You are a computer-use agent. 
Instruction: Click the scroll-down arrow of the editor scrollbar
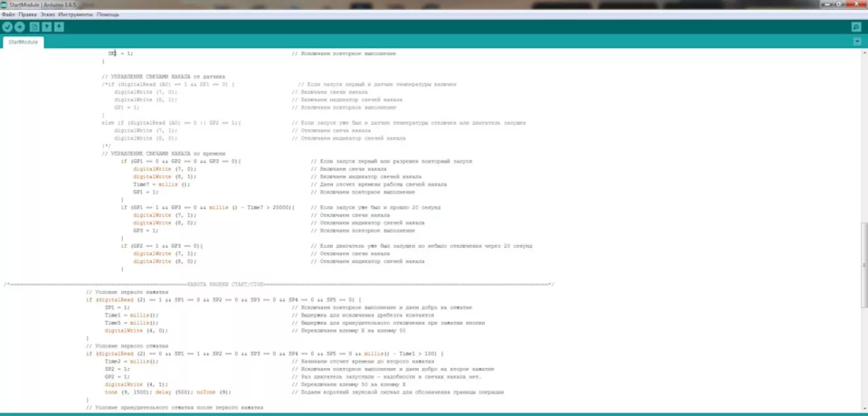click(864, 408)
